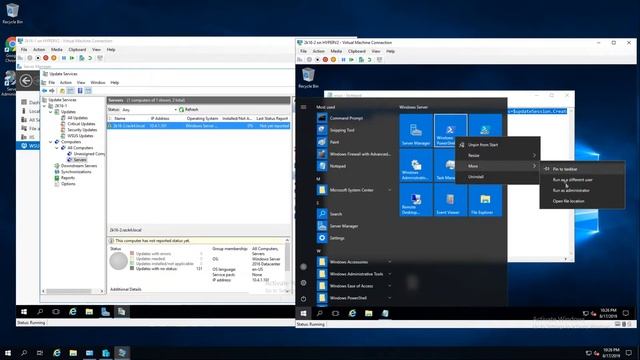Go back using Server Manager's round back arrow
The width and height of the screenshot is (640, 360).
[x=26, y=80]
